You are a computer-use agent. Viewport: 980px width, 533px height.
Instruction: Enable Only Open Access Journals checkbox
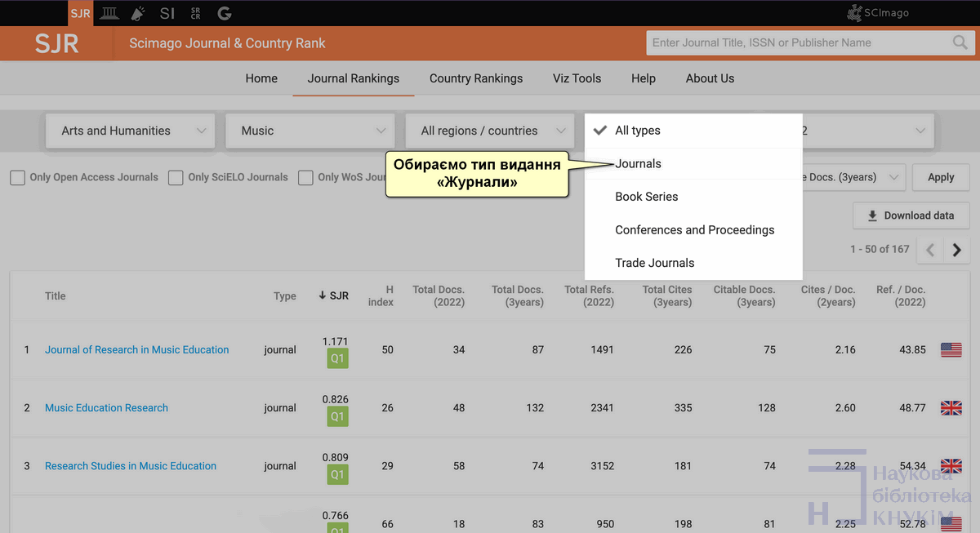17,177
